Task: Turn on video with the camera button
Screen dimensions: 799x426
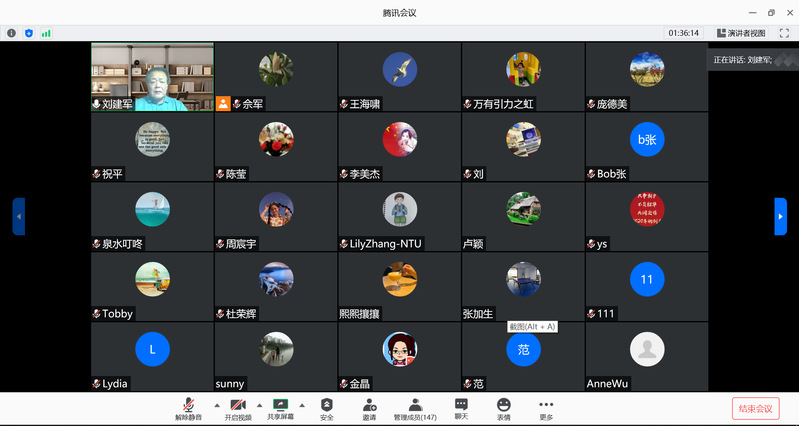Action: tap(237, 408)
